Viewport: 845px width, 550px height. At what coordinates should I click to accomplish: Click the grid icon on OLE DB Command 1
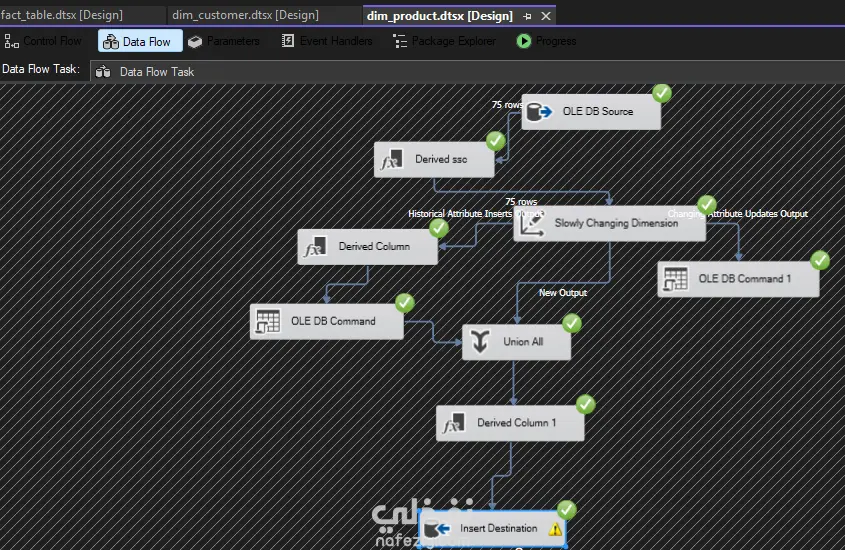click(675, 279)
